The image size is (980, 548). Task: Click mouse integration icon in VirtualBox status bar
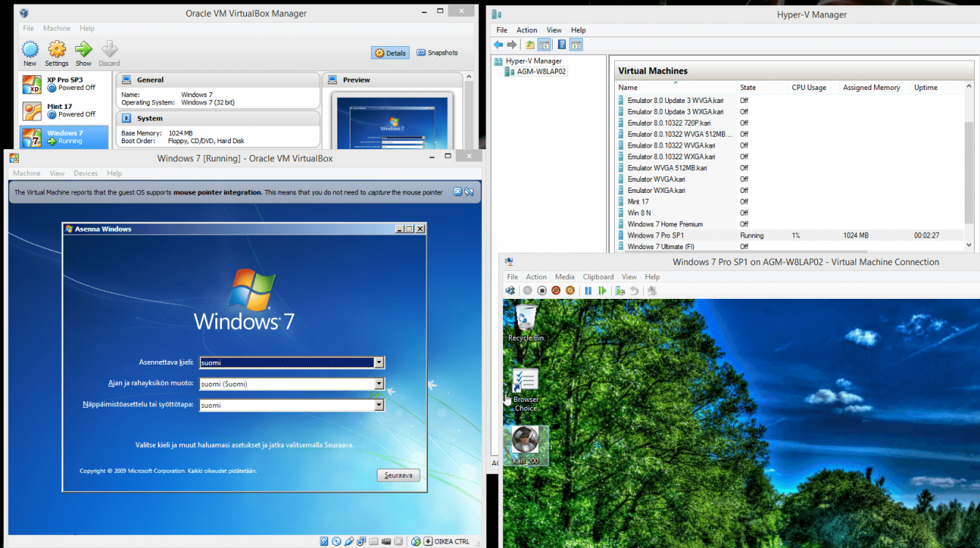click(416, 541)
